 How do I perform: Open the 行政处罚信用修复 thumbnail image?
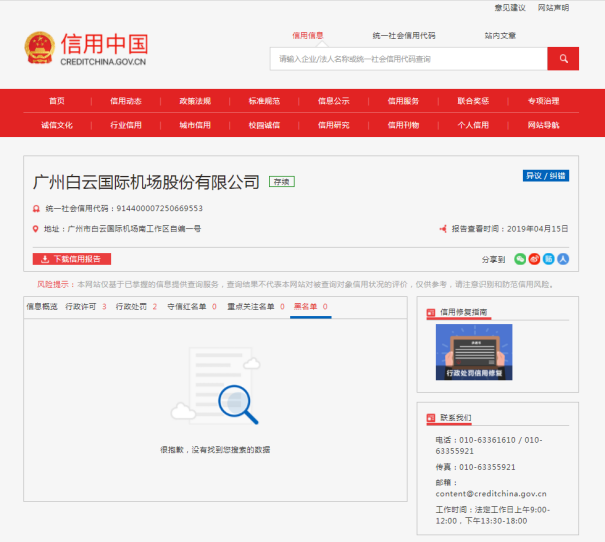coord(474,352)
